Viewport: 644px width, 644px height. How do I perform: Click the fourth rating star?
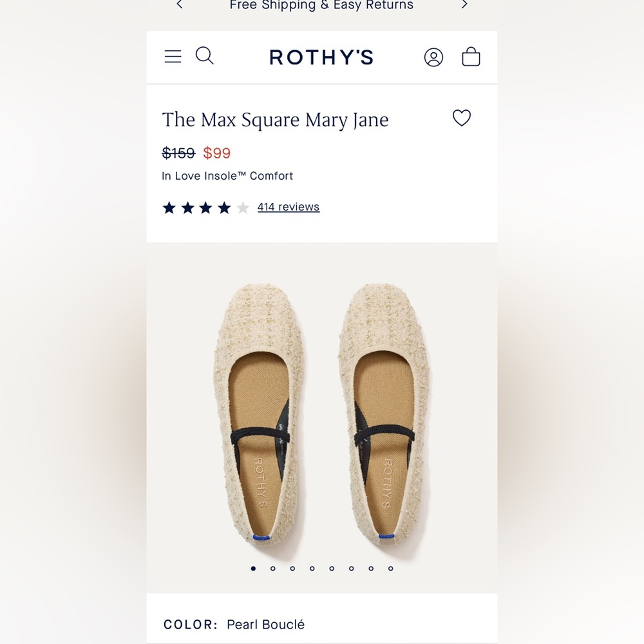224,207
